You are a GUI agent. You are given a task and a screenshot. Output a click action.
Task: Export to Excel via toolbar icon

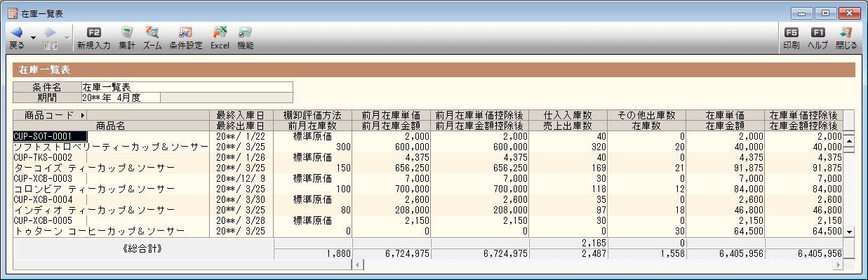coord(220,32)
